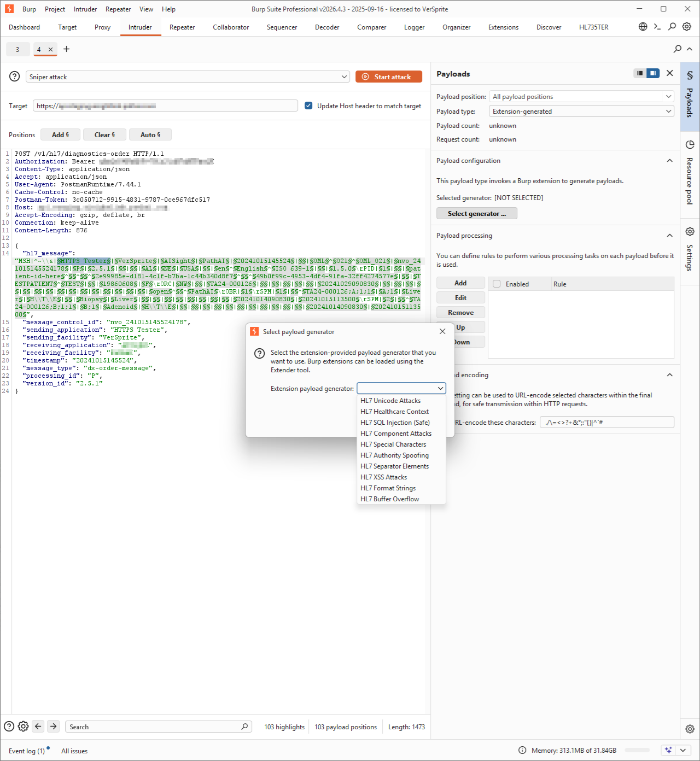Select HL7 SQL Injection (Safe) generator
Image resolution: width=700 pixels, height=761 pixels.
(401, 423)
